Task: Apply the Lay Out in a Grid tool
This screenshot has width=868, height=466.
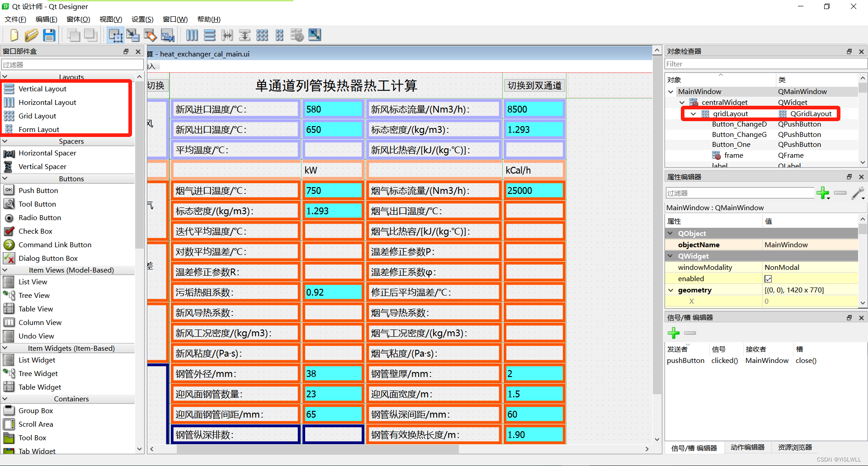Action: (x=262, y=35)
